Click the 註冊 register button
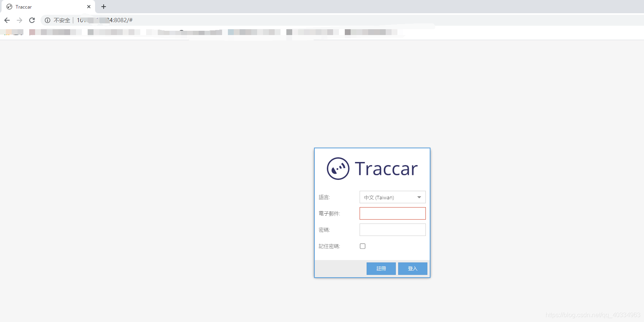The image size is (644, 322). tap(381, 269)
